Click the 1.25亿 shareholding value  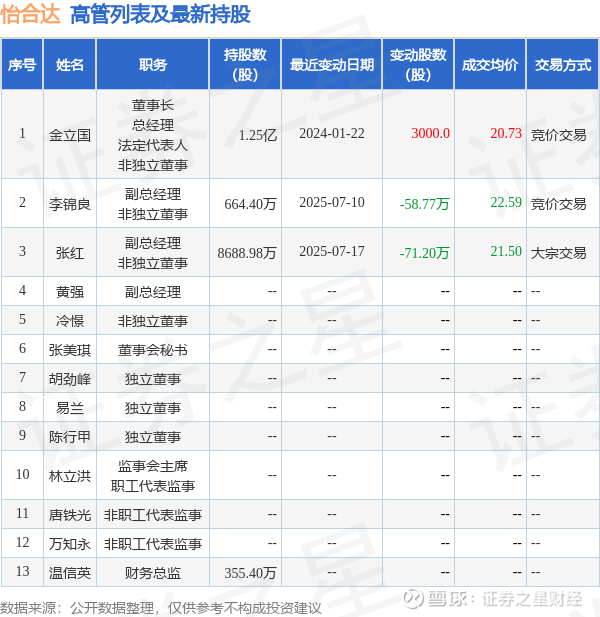(258, 135)
